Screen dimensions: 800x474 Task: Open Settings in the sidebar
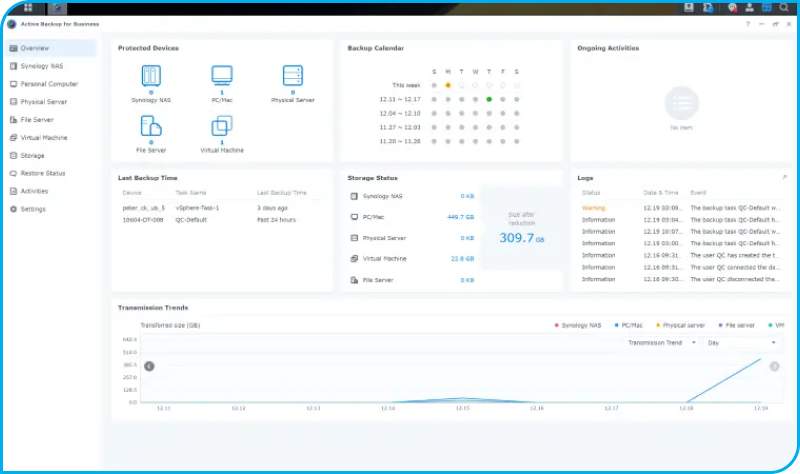pyautogui.click(x=51, y=209)
